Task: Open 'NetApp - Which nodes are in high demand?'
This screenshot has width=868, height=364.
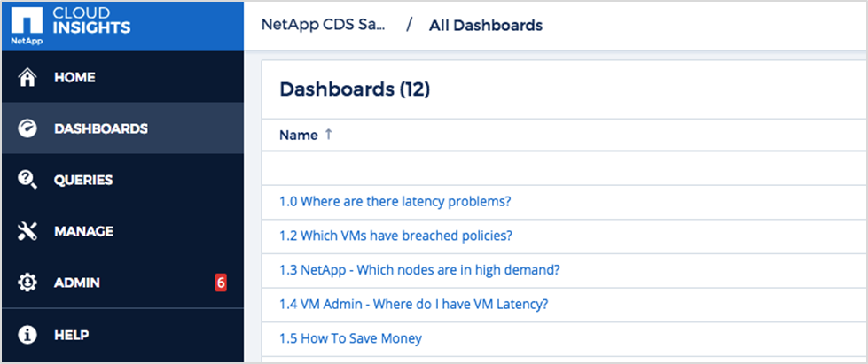Action: (419, 270)
